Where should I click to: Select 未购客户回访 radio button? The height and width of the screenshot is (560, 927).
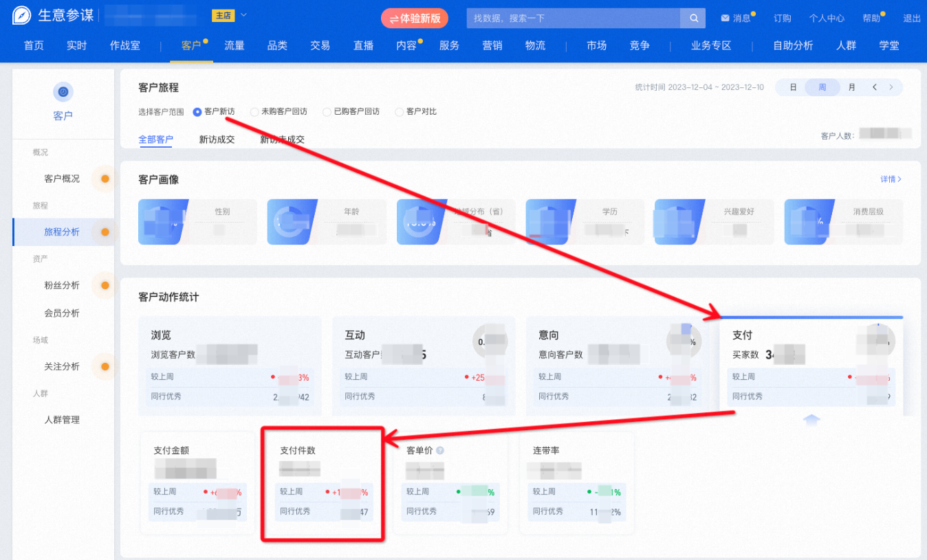(x=254, y=111)
